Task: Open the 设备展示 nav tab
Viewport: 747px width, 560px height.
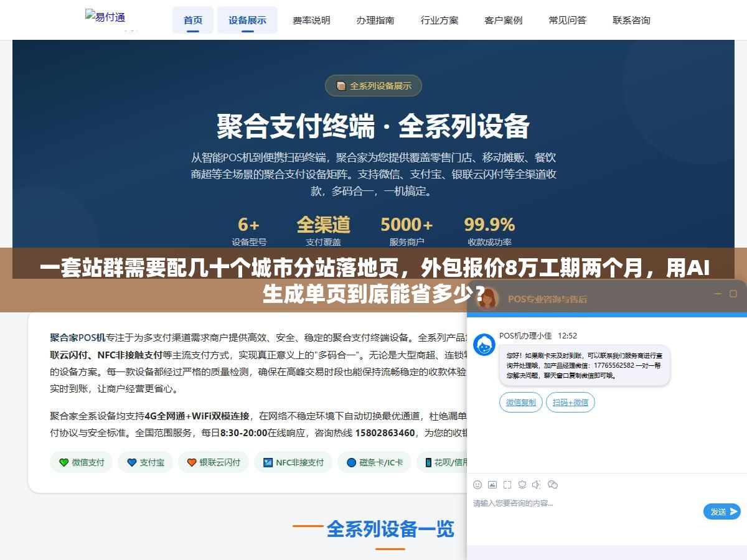Action: (247, 20)
